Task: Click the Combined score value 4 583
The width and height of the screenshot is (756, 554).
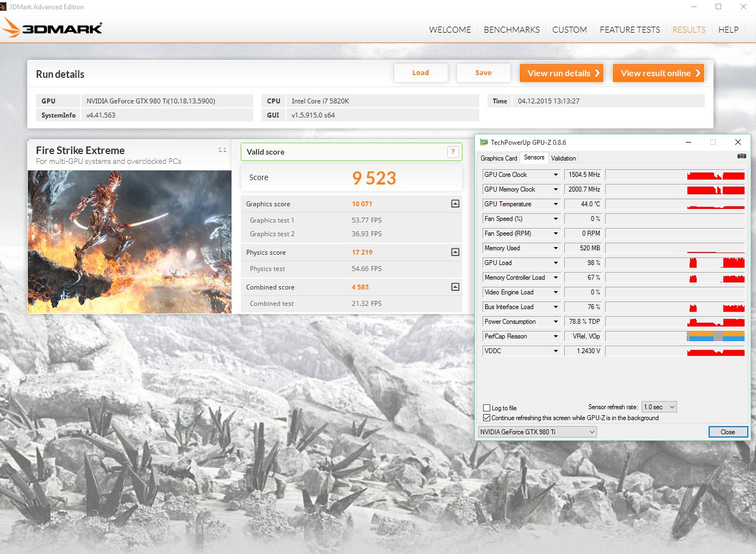Action: pyautogui.click(x=360, y=287)
